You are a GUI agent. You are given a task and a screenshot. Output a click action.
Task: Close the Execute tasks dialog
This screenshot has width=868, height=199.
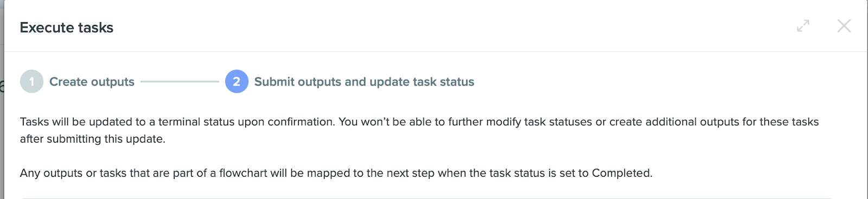844,25
